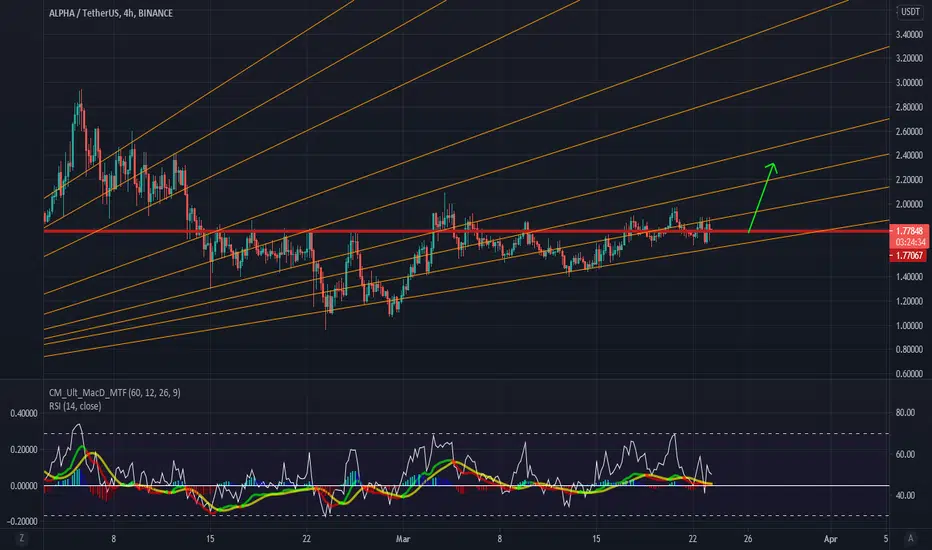Click the 3.00000 price axis value

(909, 83)
